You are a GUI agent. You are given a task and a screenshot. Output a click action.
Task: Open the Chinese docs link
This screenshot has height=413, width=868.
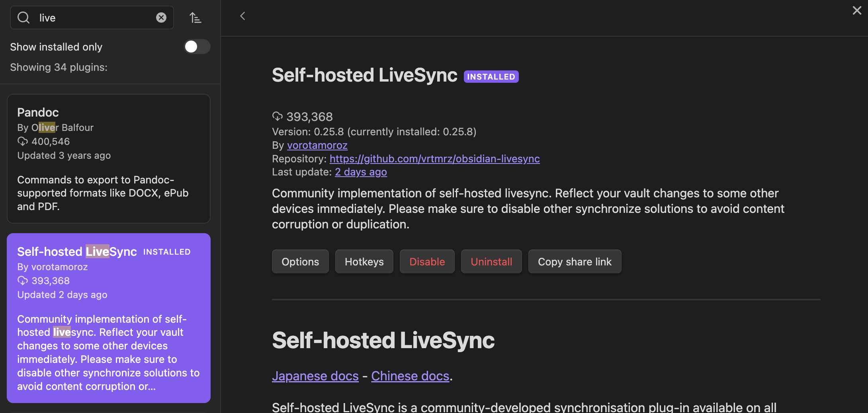coord(410,376)
